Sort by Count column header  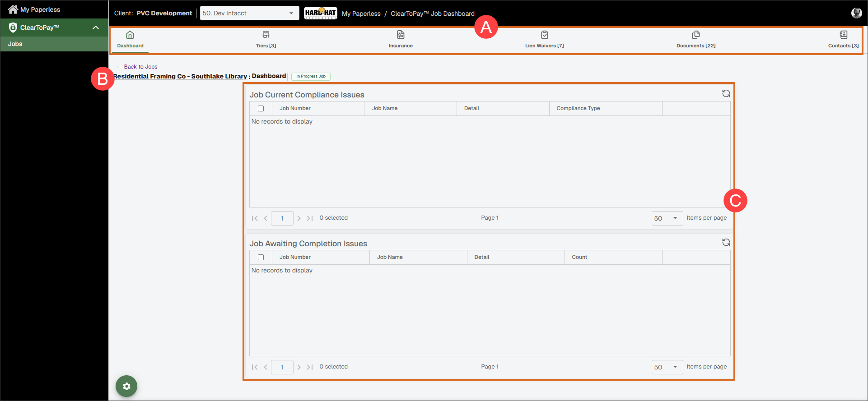[613, 257]
